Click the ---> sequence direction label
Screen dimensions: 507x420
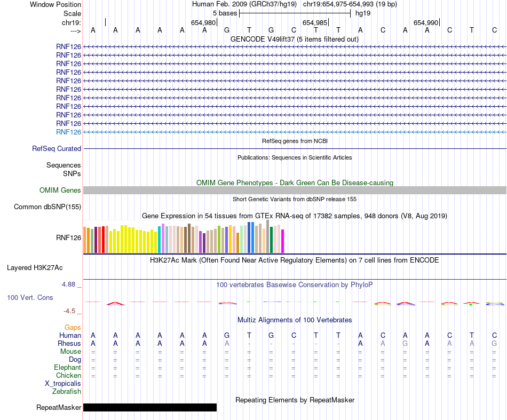(75, 31)
